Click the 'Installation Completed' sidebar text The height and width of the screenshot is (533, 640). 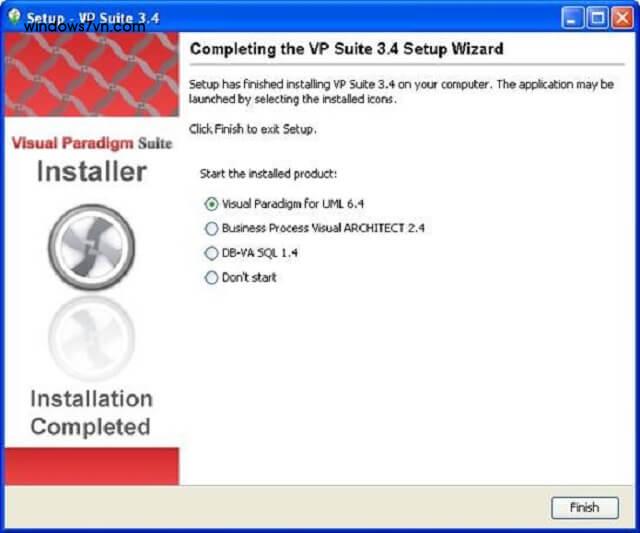coord(91,413)
